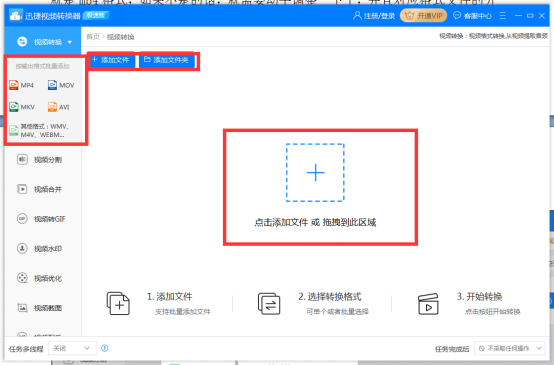The height and width of the screenshot is (365, 554).
Task: Click the step 3 开始转换 icon
Action: coord(428,304)
